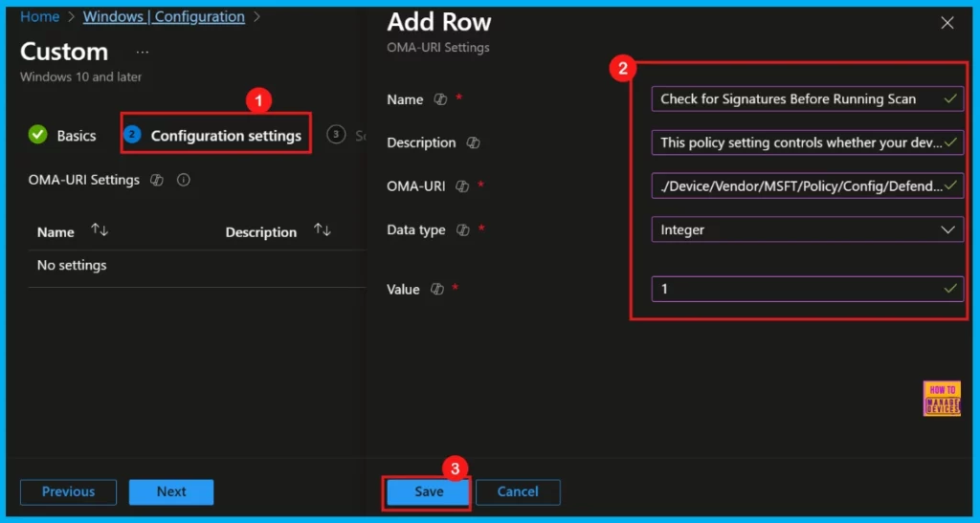Edit the Description field text
The image size is (980, 523).
coord(807,142)
